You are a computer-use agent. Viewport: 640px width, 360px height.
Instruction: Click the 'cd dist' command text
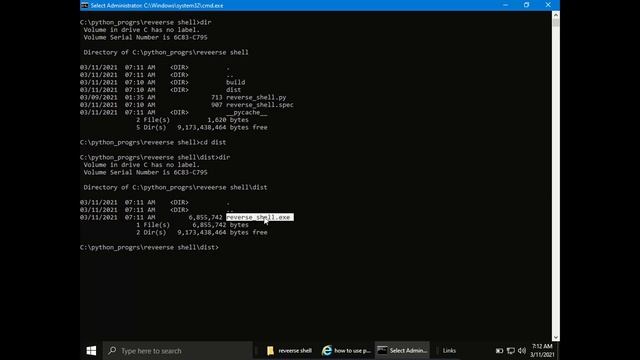(x=213, y=142)
